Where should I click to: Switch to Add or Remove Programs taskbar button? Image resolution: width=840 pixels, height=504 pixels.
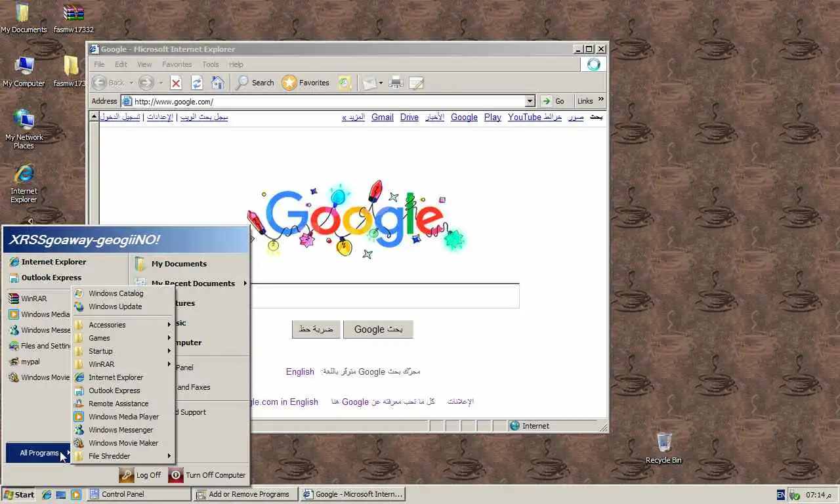pos(245,494)
